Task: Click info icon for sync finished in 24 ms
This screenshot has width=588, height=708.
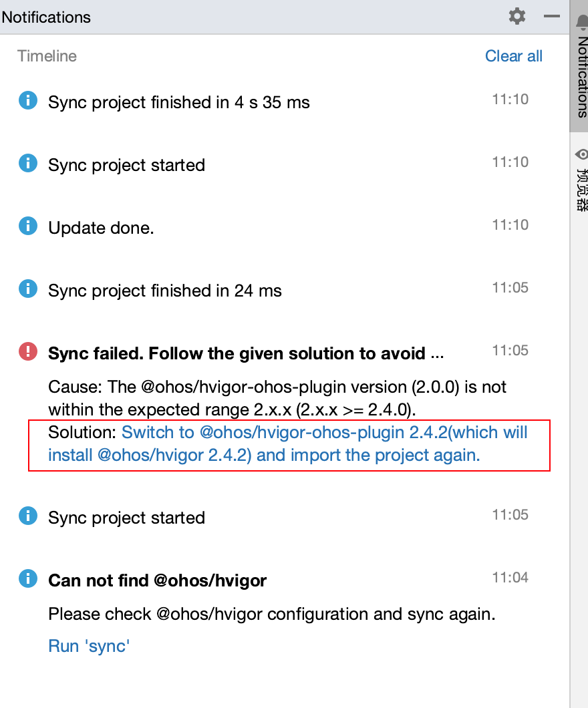Action: (x=28, y=289)
